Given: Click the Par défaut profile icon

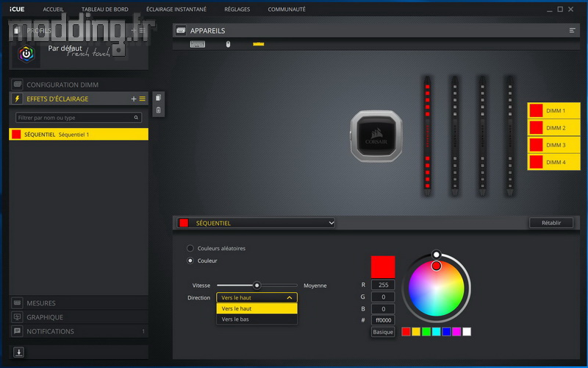Looking at the screenshot, I should coord(26,54).
